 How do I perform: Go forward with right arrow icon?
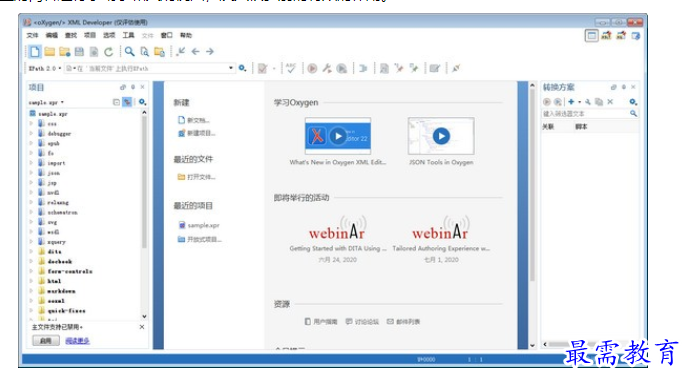210,52
